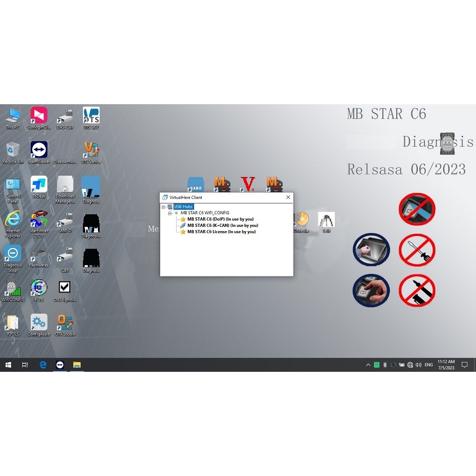Show hidden system tray icons
The width and height of the screenshot is (476, 476).
[x=368, y=364]
